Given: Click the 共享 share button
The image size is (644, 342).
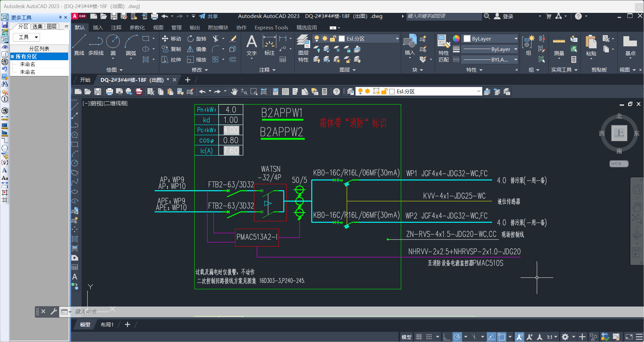Looking at the screenshot, I should click(x=209, y=16).
